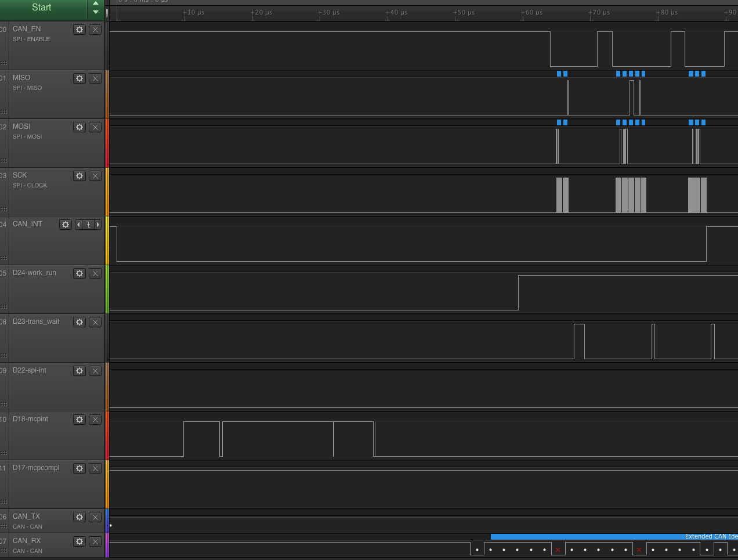Remove the MOSI channel with its X
The width and height of the screenshot is (738, 560).
coord(95,127)
